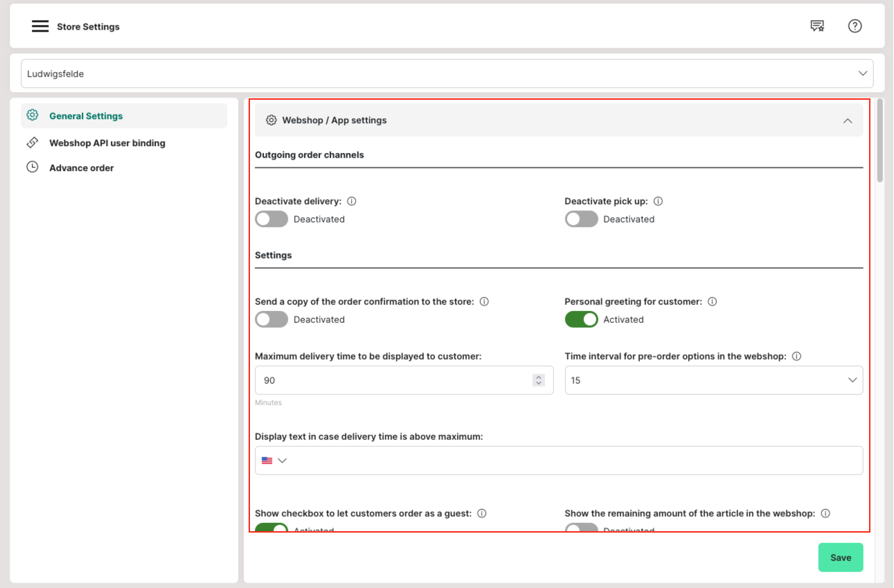
Task: Click the Save button
Action: point(840,558)
